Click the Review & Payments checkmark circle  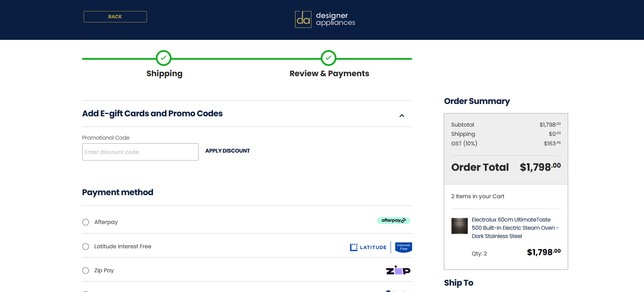click(x=328, y=58)
